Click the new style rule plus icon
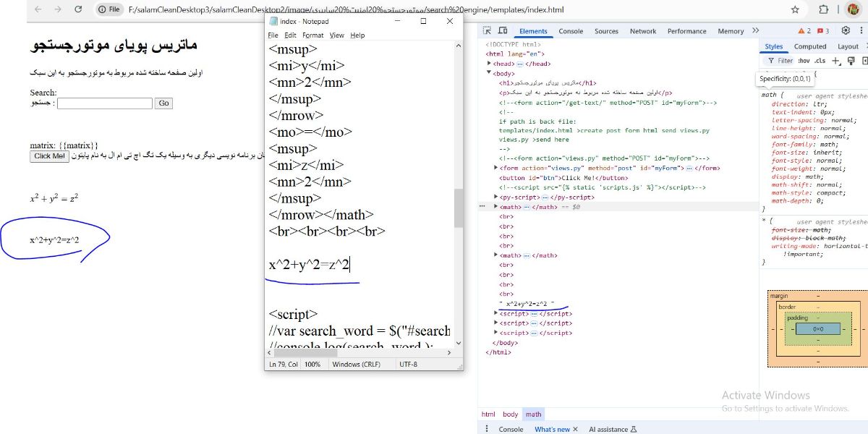 tap(837, 61)
